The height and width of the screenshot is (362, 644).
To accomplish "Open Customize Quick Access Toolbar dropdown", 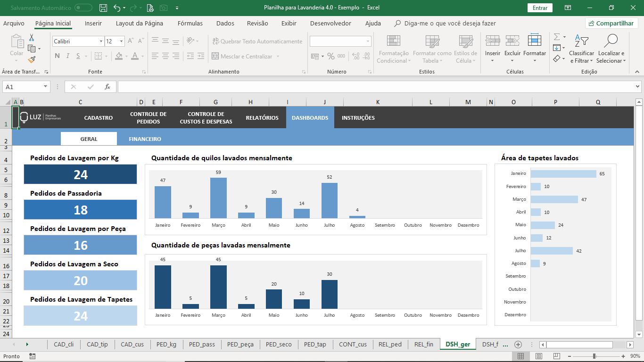I will [x=177, y=8].
